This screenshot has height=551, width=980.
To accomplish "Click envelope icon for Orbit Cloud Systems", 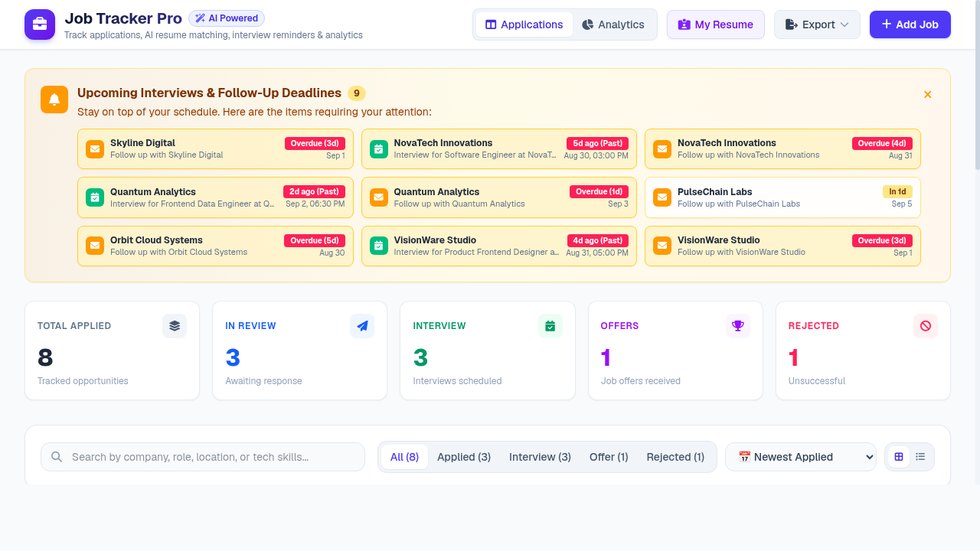I will 95,246.
